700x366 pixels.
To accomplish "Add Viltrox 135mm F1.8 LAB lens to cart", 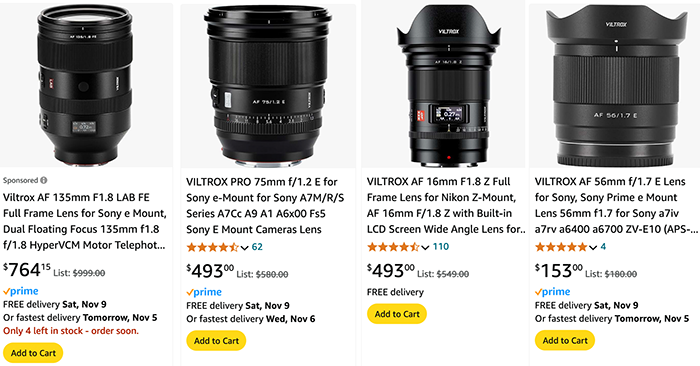I will [33, 353].
